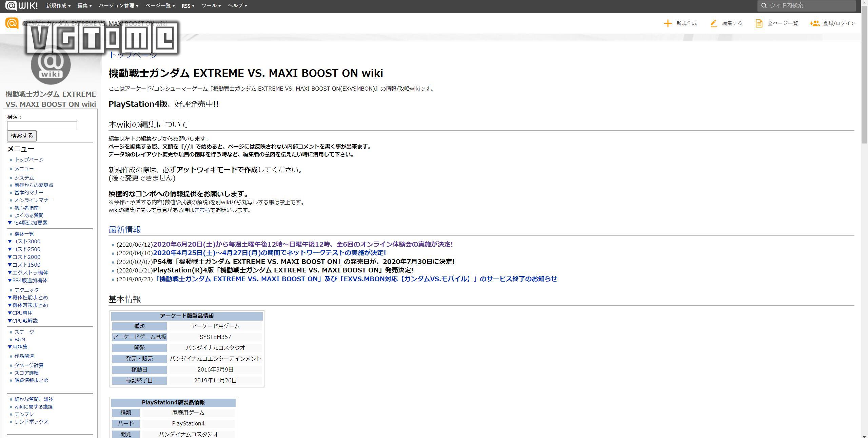Click the @WIKI logo in top bar
Screen dimensions: 868x438
click(x=22, y=6)
